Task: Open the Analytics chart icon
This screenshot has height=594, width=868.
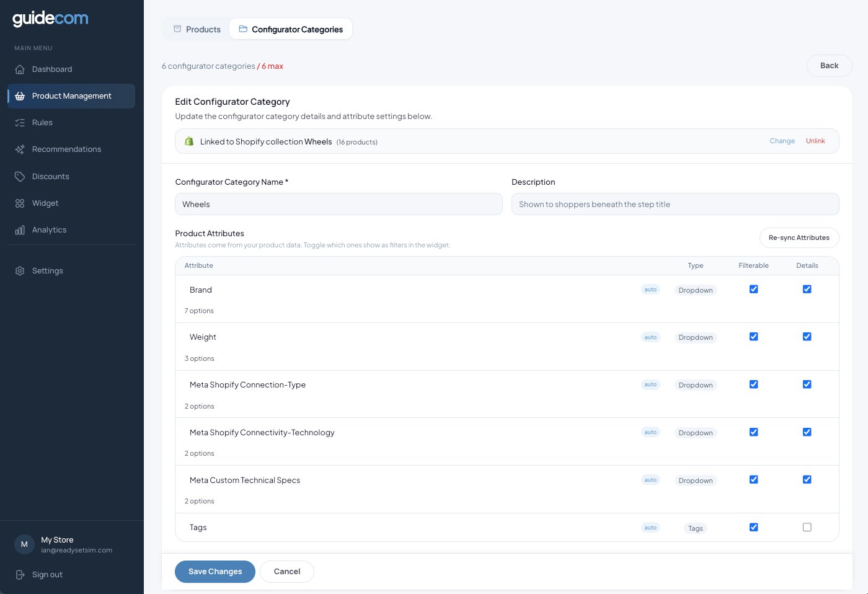Action: (x=19, y=229)
